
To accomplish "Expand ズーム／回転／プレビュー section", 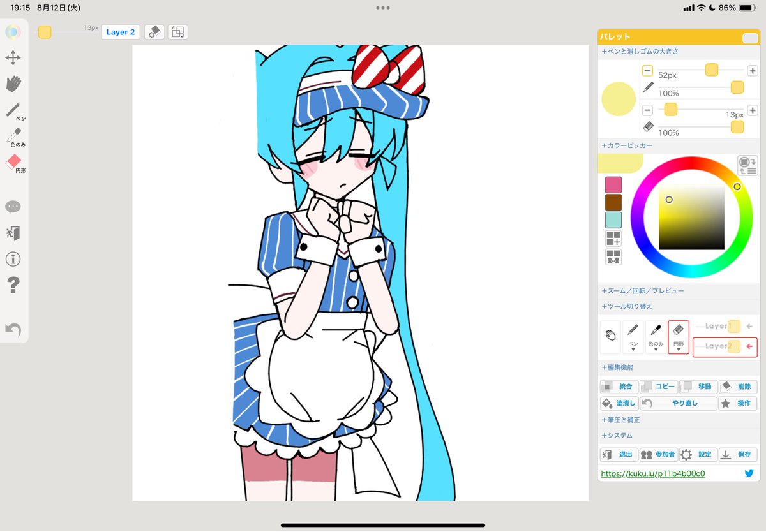I will coord(642,290).
